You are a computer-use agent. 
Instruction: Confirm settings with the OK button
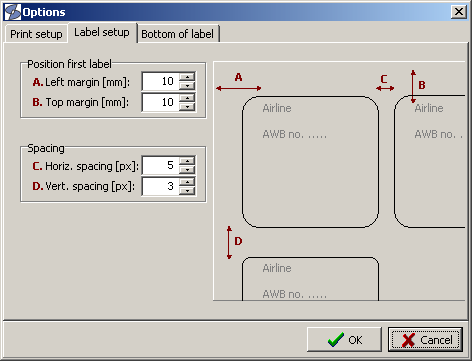coord(344,339)
